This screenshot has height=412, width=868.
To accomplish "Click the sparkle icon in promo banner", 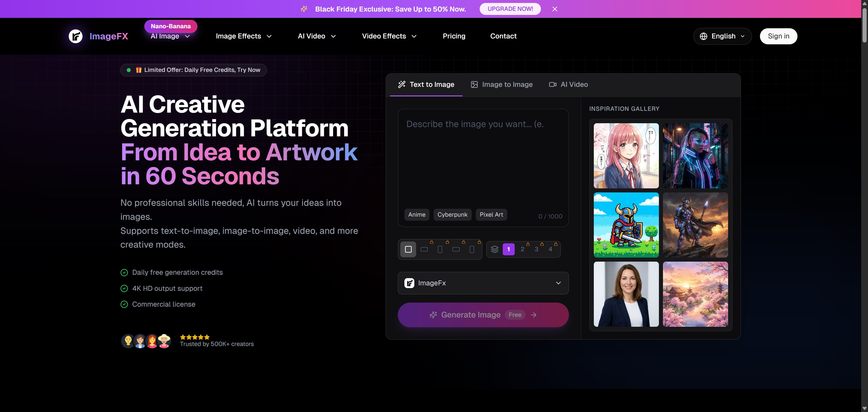I will pos(304,9).
